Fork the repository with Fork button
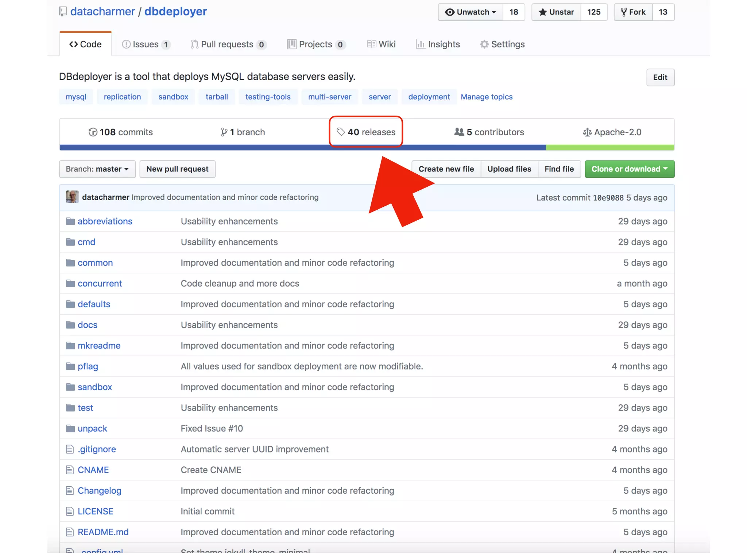 (x=633, y=12)
